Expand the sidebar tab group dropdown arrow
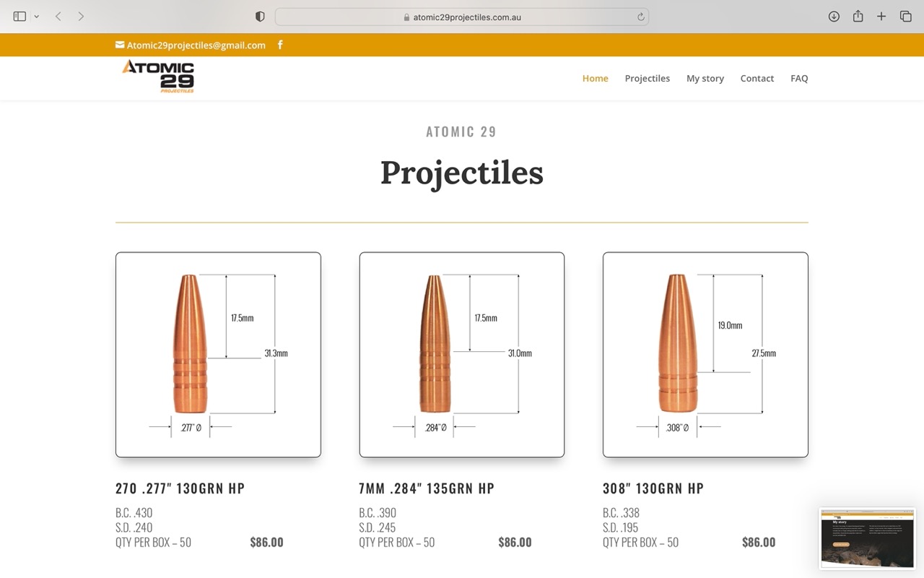The height and width of the screenshot is (578, 924). pos(36,17)
